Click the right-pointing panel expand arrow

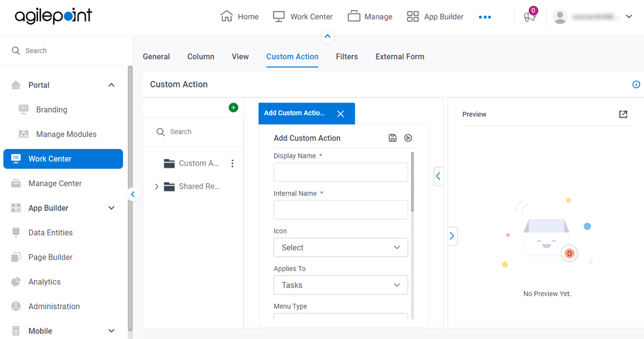452,235
